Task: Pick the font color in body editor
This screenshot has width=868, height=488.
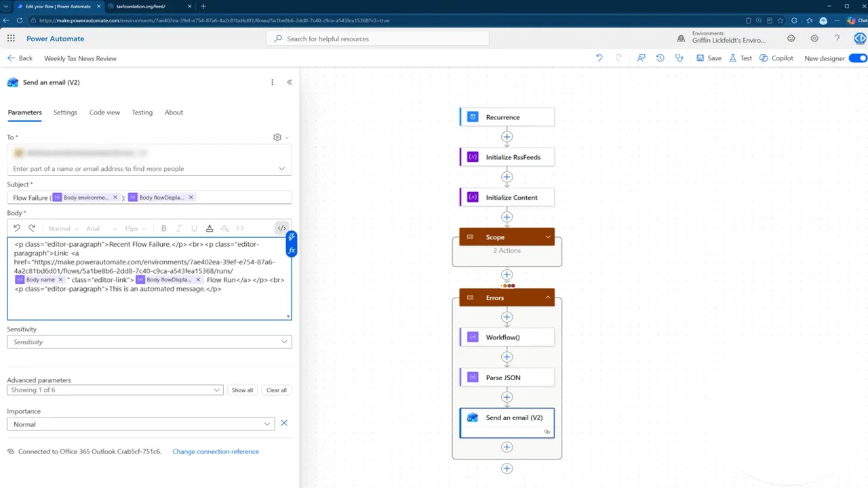Action: pos(210,228)
